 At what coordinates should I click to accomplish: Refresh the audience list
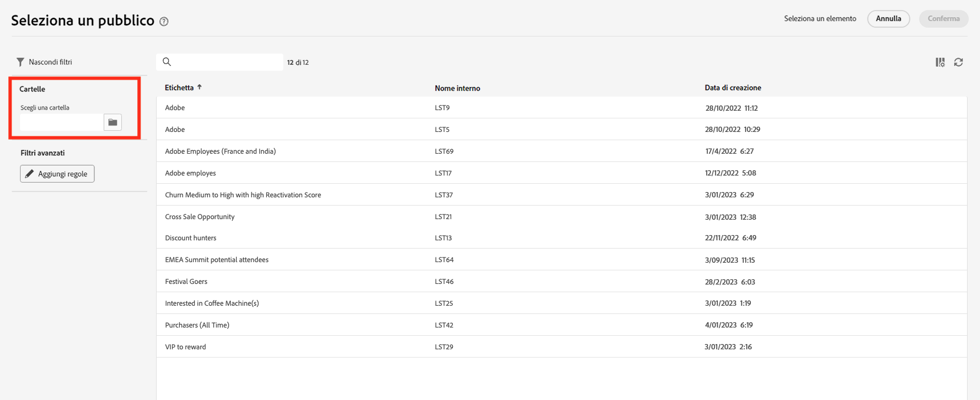[958, 62]
